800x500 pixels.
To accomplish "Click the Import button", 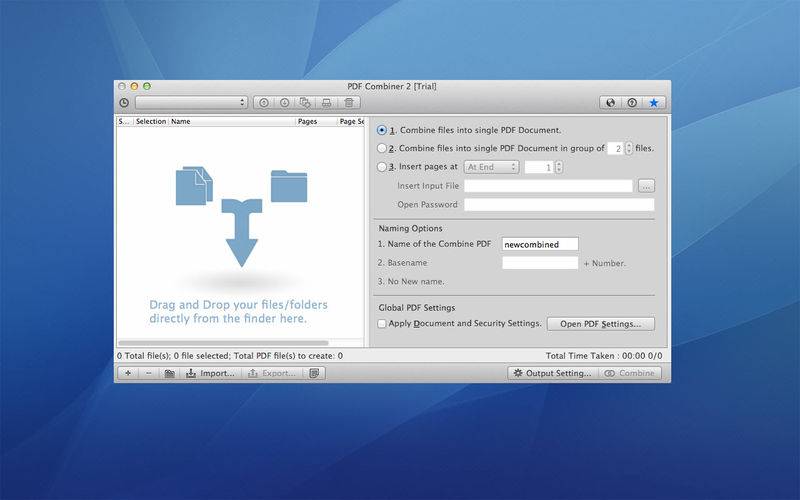I will (211, 373).
